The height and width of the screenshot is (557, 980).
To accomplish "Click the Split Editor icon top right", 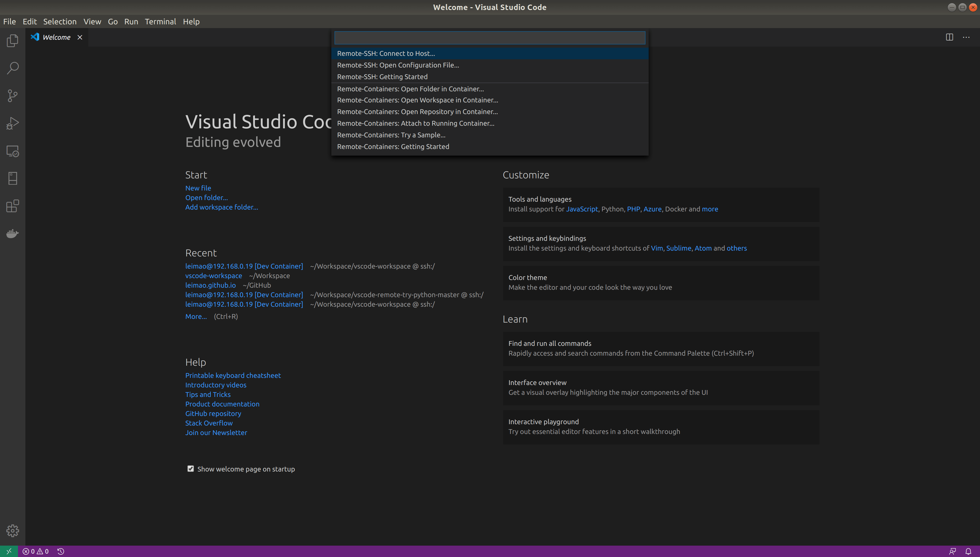I will pos(950,37).
